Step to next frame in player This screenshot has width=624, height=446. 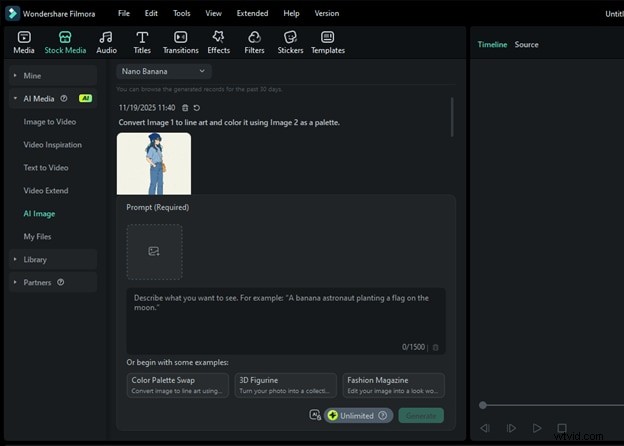point(511,428)
